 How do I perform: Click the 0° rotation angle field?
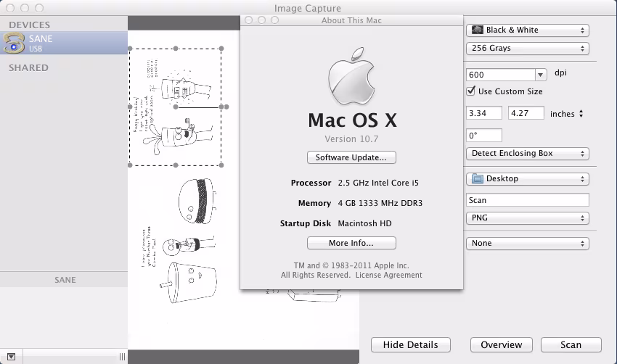click(x=484, y=136)
